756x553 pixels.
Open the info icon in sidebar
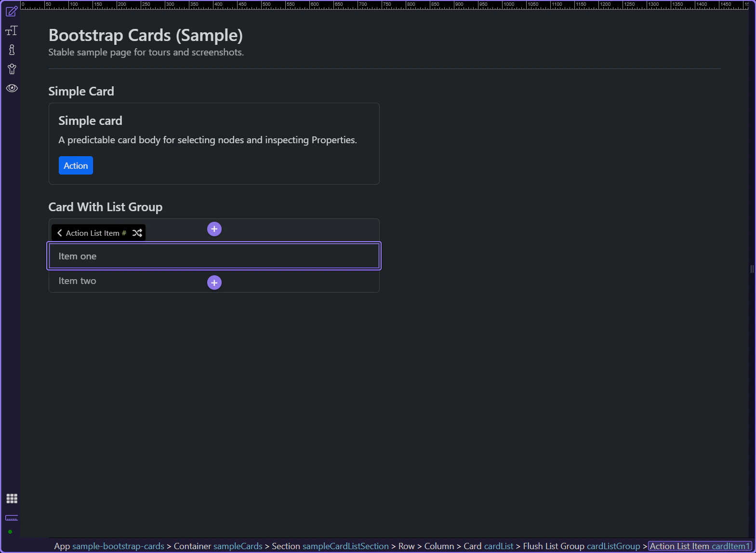click(x=12, y=50)
